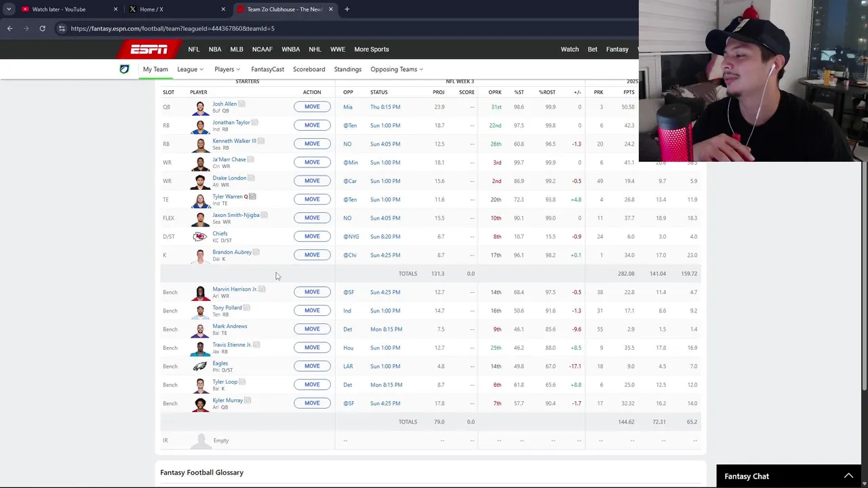Click MOVE button for Eagles D/ST
Screen dimensions: 868x488
coord(312,366)
